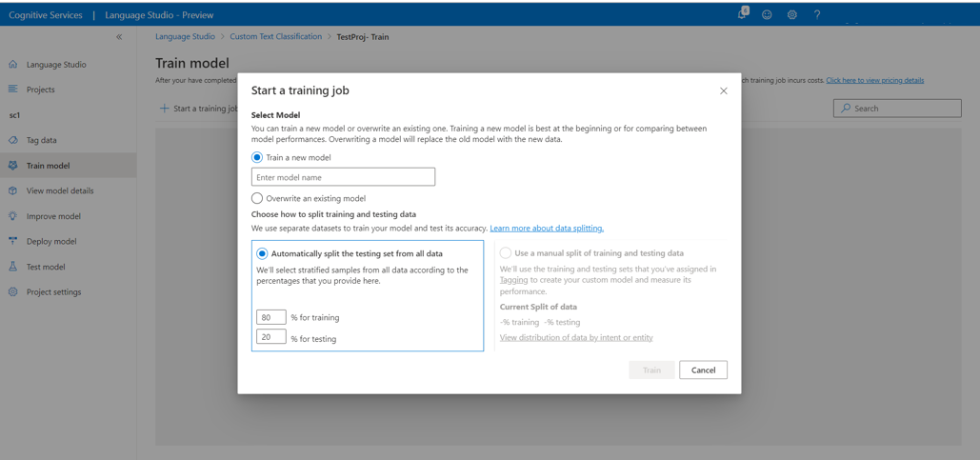Click the search magnifier icon

847,109
